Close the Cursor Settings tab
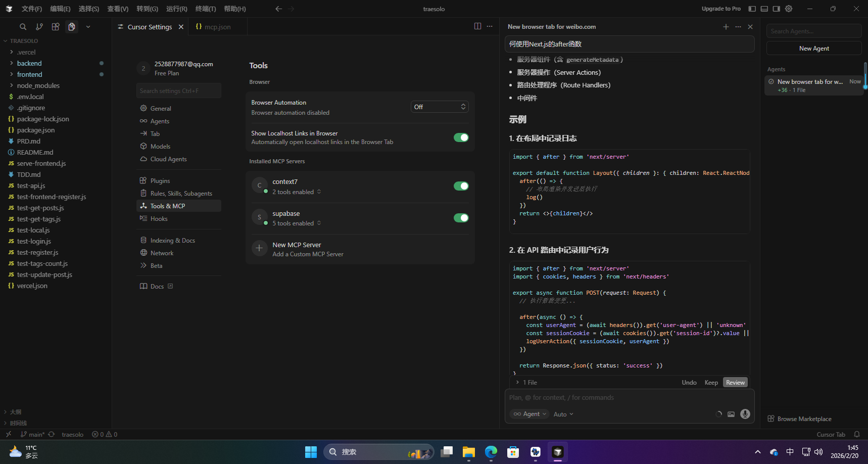Image resolution: width=868 pixels, height=464 pixels. coord(181,27)
